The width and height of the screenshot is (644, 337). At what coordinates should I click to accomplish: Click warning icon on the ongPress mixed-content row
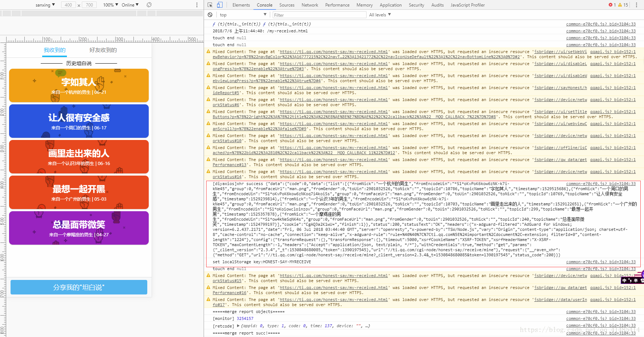coord(208,64)
